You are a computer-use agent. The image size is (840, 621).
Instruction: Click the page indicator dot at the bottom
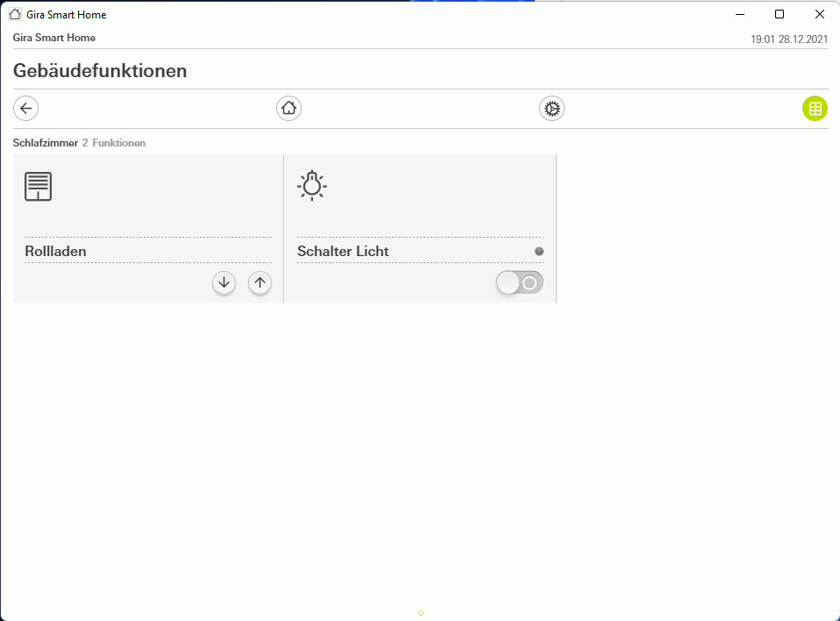[x=421, y=613]
